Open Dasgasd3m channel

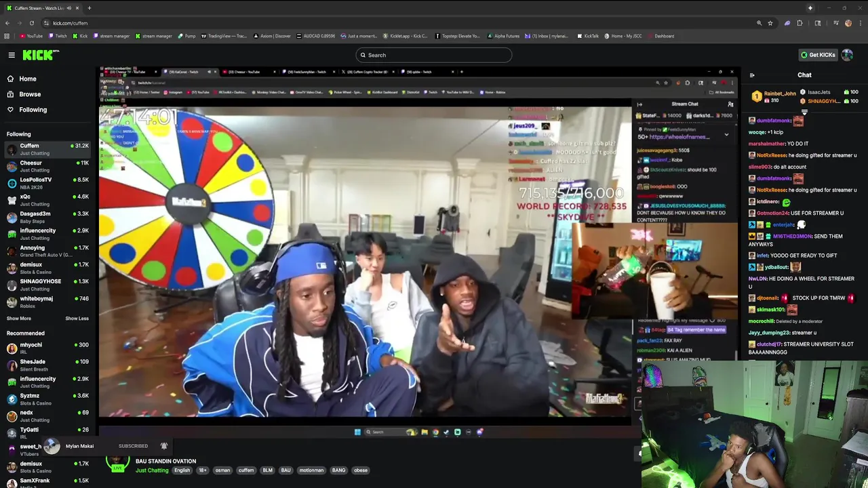tap(47, 217)
